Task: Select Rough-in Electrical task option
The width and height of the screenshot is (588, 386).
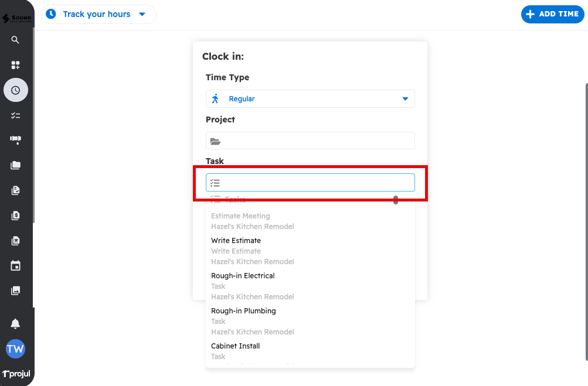Action: click(243, 276)
